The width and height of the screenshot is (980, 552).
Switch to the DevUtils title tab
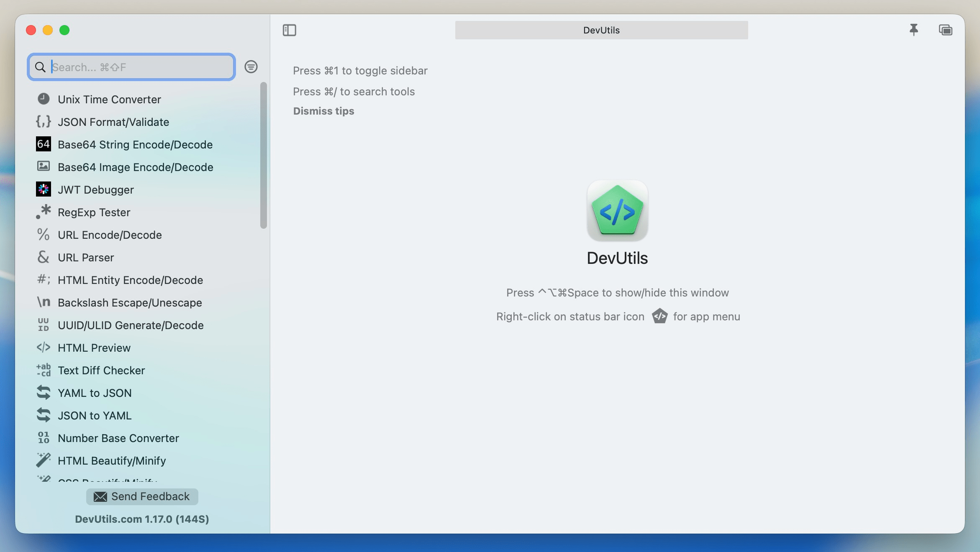[x=601, y=30]
